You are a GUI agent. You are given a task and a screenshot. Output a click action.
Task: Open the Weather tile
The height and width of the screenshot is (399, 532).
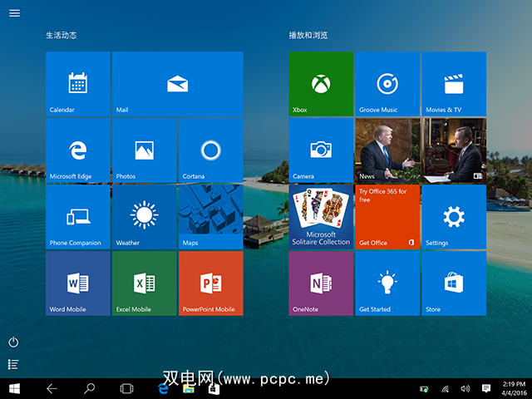145,216
